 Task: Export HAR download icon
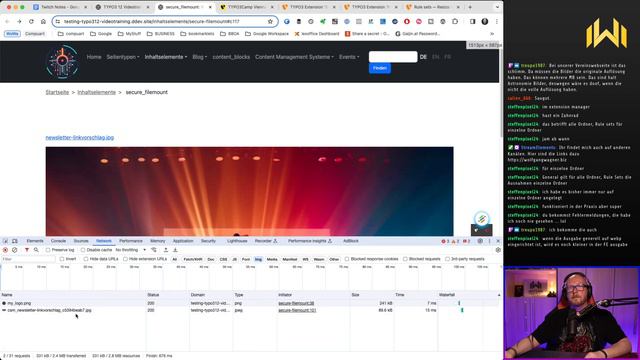[x=175, y=250]
